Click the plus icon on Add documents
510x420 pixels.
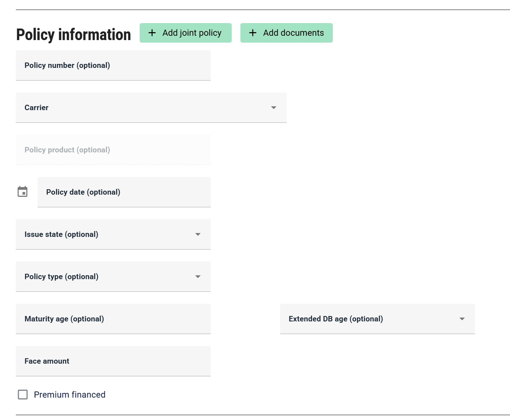(253, 33)
